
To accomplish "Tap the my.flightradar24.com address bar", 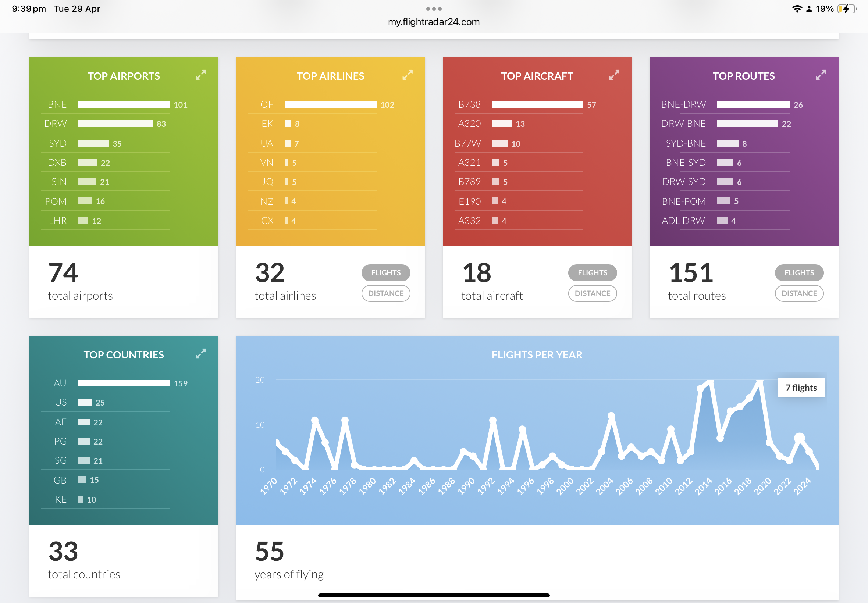I will pos(434,22).
